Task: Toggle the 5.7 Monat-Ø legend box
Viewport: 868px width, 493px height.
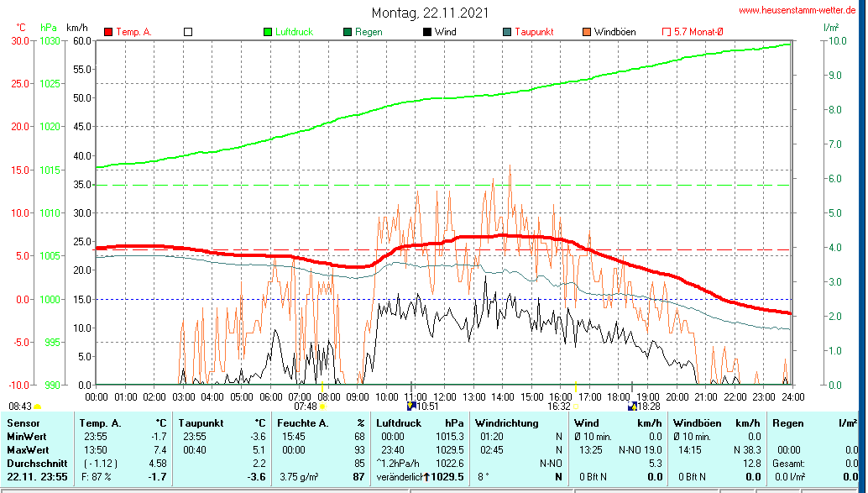Action: (x=667, y=32)
